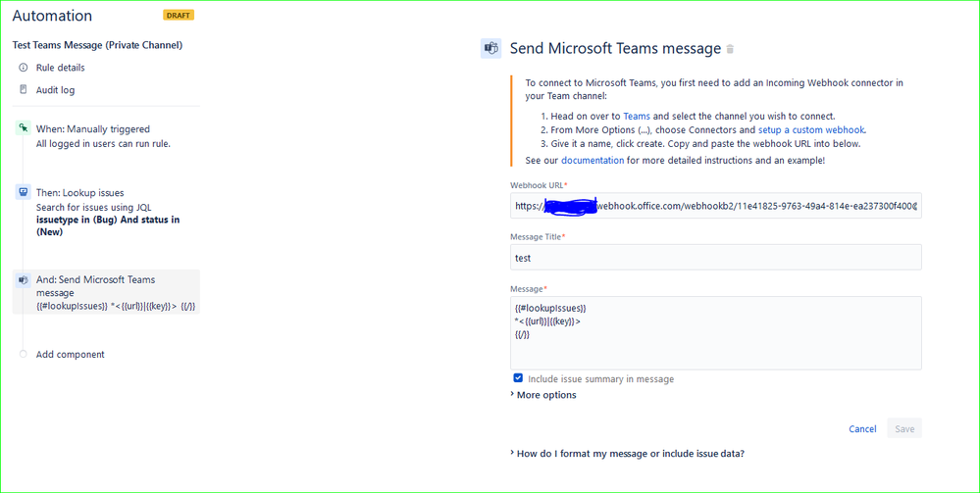The width and height of the screenshot is (980, 493).
Task: Click Add component
Action: click(70, 354)
